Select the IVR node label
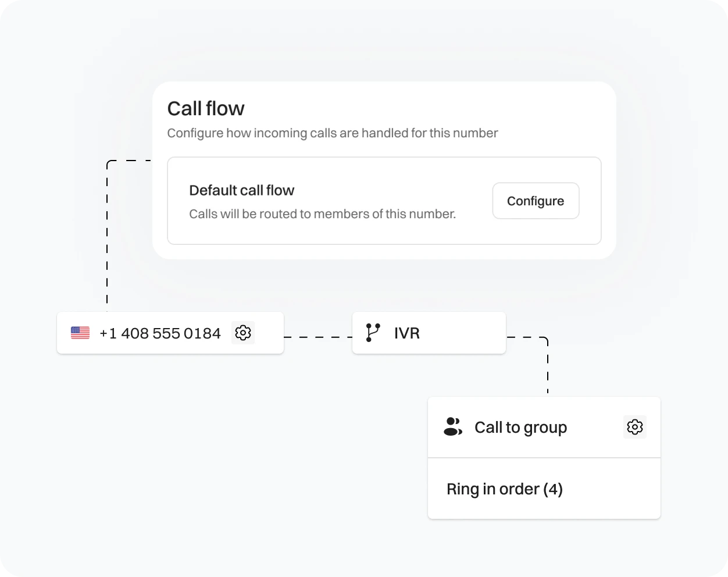The width and height of the screenshot is (728, 577). 408,332
